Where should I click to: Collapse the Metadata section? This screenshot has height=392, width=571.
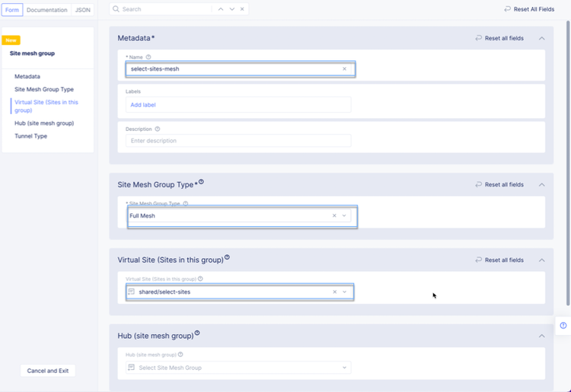coord(541,38)
